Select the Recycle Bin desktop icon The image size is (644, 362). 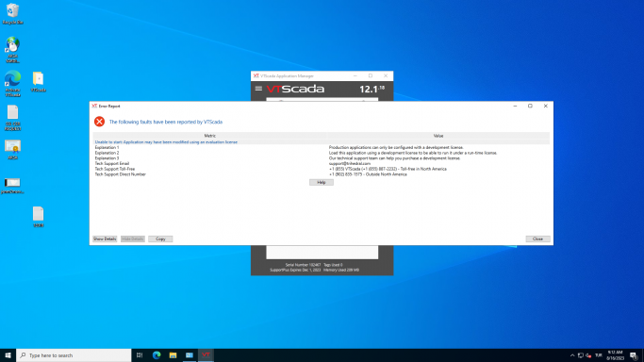tap(12, 14)
